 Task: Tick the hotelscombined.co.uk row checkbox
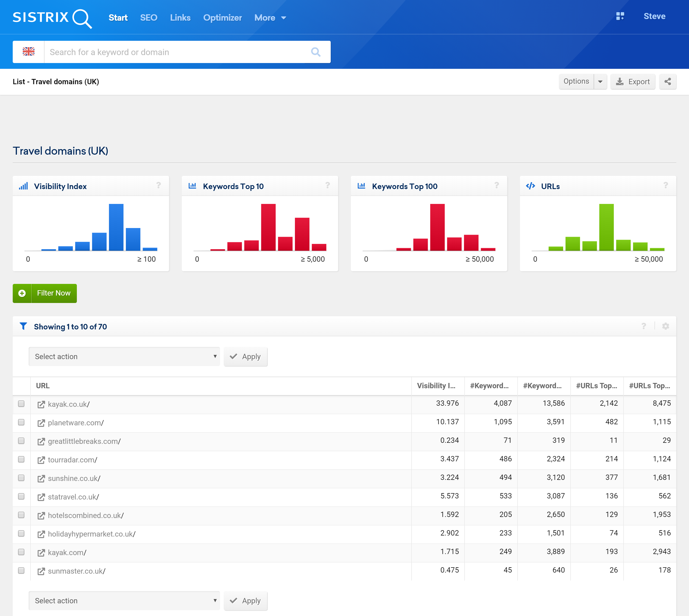21,515
